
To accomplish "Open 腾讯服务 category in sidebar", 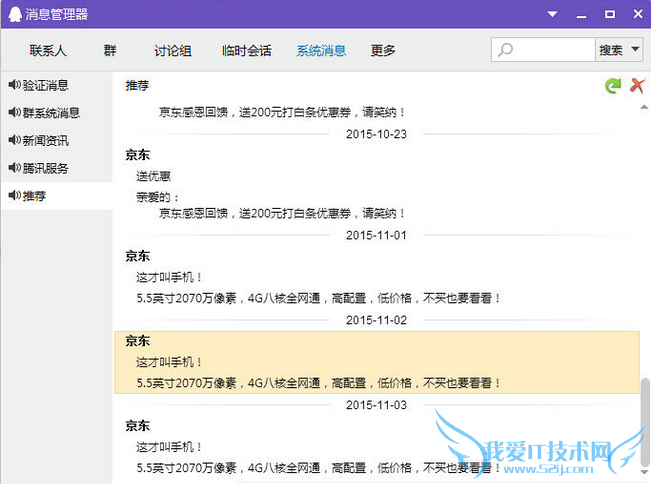I will tap(45, 168).
